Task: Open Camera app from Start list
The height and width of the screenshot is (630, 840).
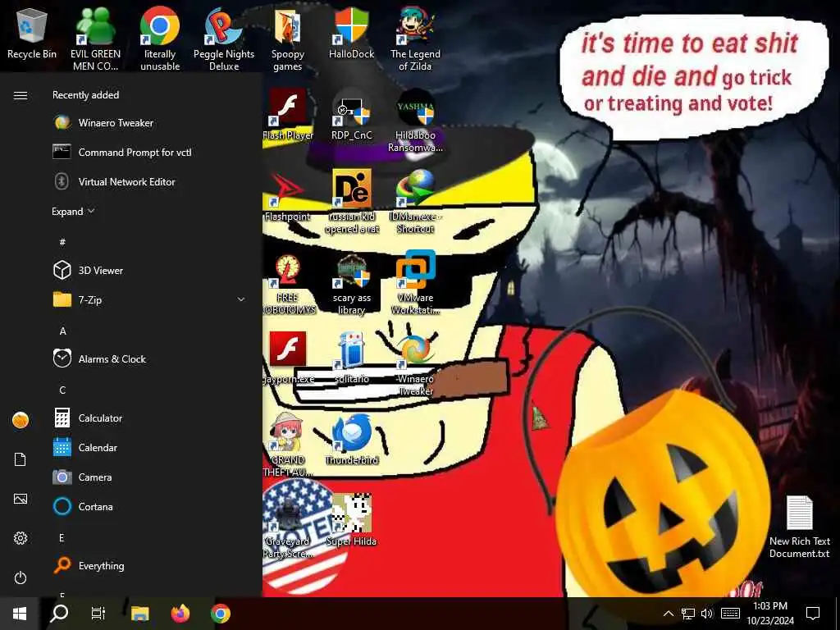Action: (149, 477)
